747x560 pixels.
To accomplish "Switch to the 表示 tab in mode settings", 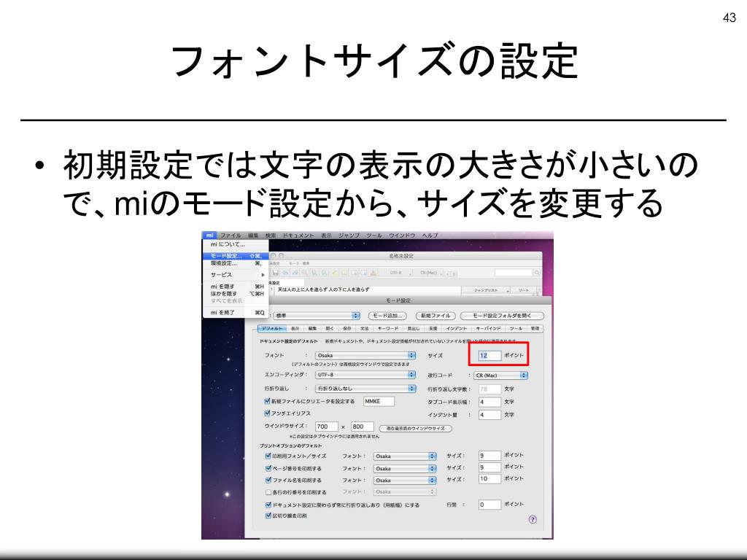I will click(295, 329).
